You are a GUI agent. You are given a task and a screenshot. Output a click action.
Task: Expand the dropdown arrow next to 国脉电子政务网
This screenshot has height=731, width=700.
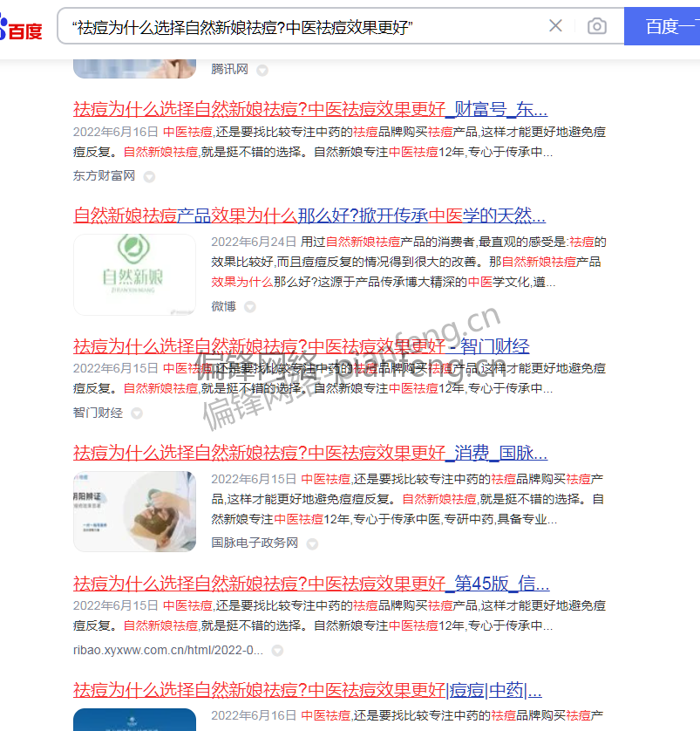[312, 544]
